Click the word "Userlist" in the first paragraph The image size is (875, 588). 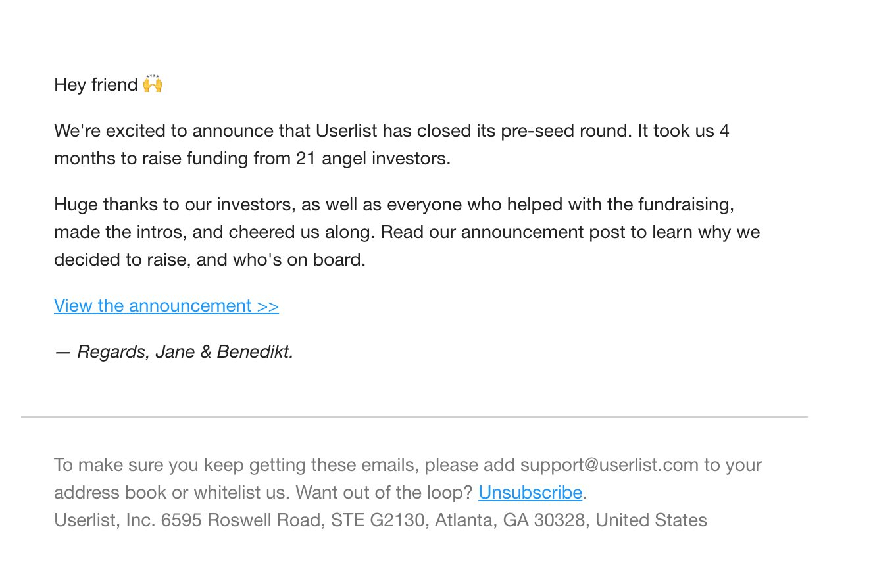pyautogui.click(x=346, y=131)
